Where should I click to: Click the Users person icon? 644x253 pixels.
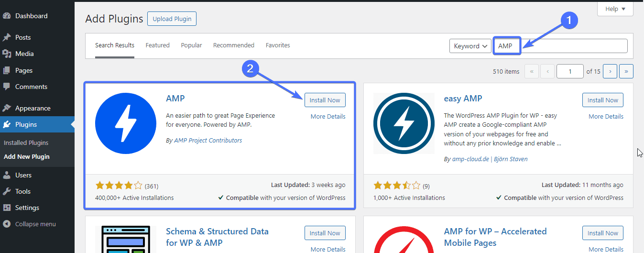tap(7, 175)
